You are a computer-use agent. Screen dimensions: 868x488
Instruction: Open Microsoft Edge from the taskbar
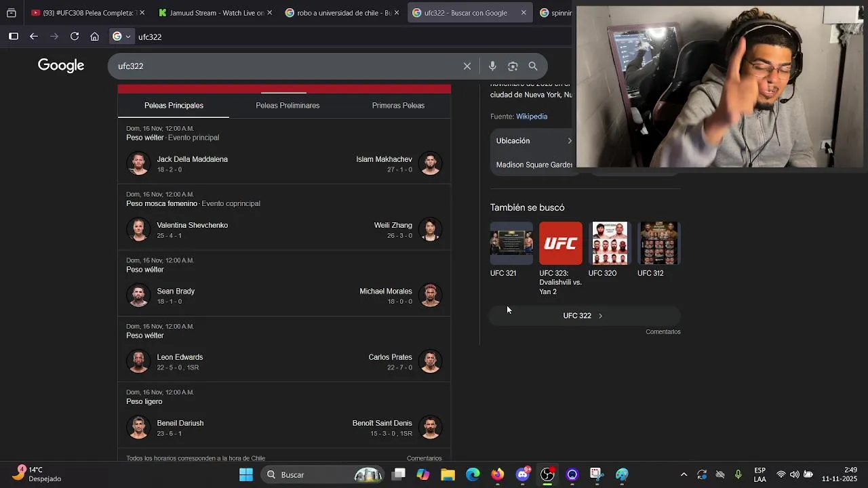point(473,474)
